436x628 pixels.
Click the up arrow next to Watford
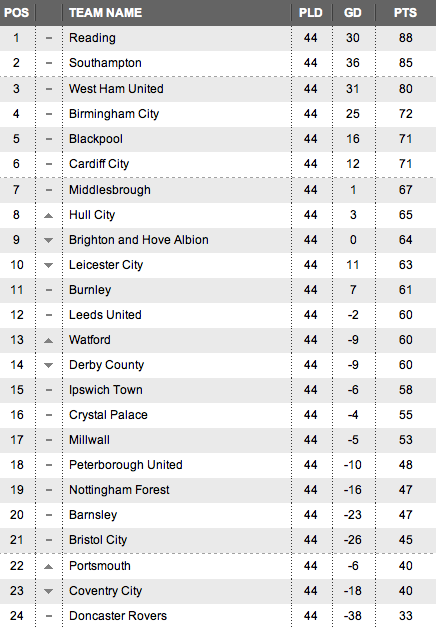[48, 340]
